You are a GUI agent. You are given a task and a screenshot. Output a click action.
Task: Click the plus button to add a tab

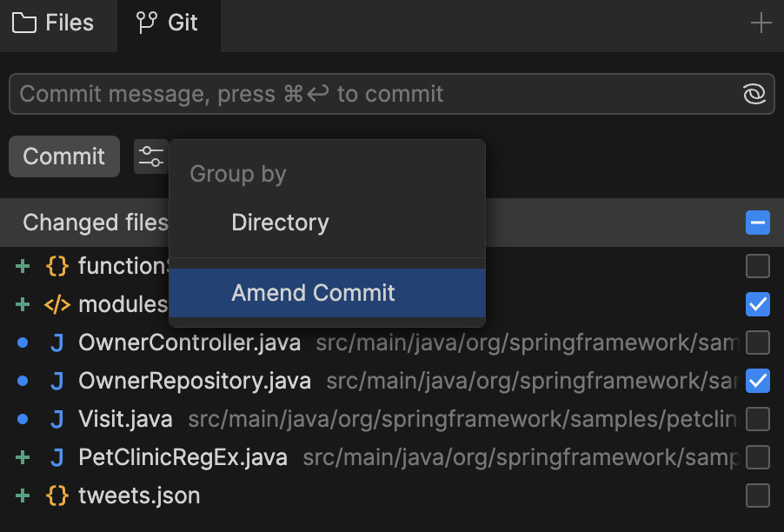tap(761, 23)
